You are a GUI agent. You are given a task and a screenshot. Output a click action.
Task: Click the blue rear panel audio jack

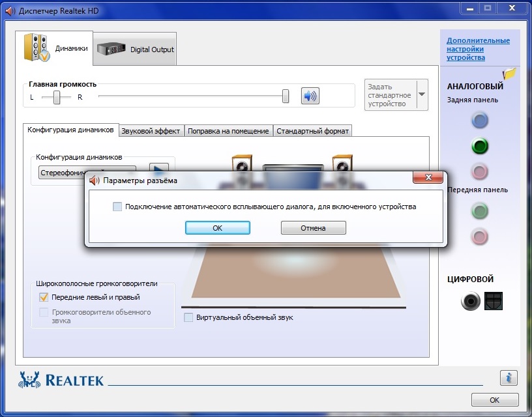pyautogui.click(x=480, y=121)
